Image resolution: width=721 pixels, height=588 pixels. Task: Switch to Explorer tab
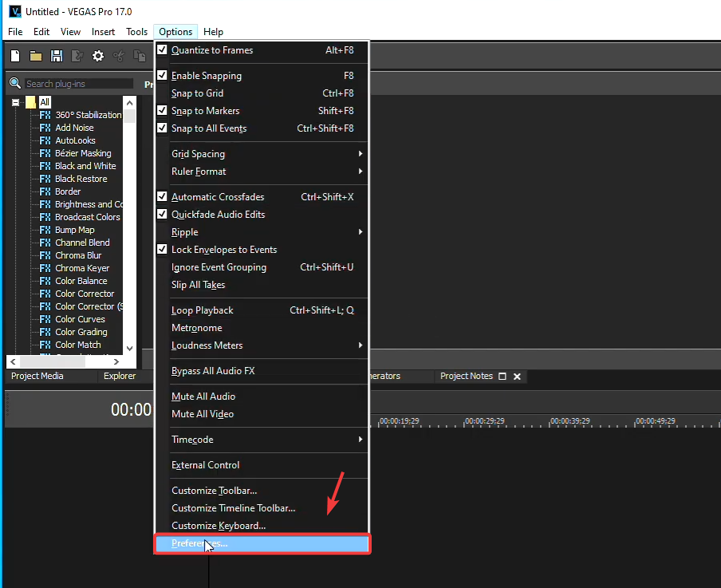(120, 376)
